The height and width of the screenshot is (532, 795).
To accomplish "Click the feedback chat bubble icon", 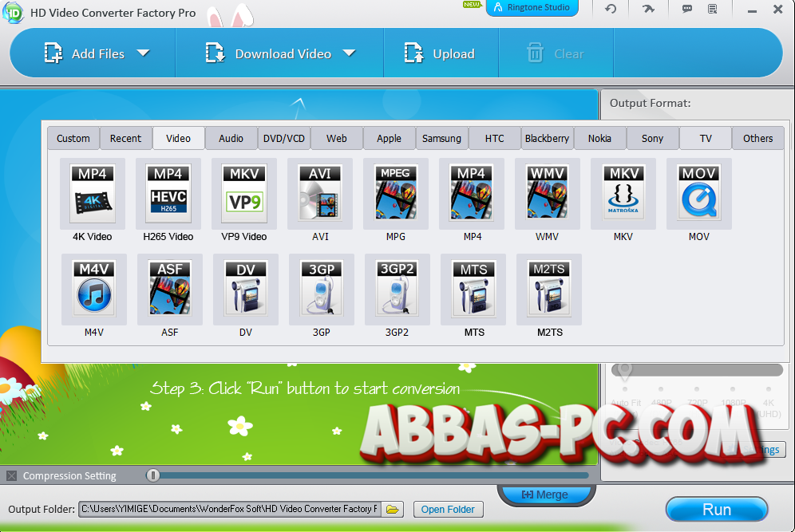I will [x=687, y=9].
